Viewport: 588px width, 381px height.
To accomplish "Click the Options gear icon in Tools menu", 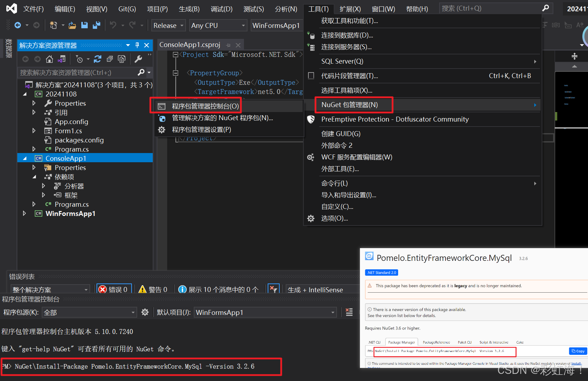I will coord(311,218).
